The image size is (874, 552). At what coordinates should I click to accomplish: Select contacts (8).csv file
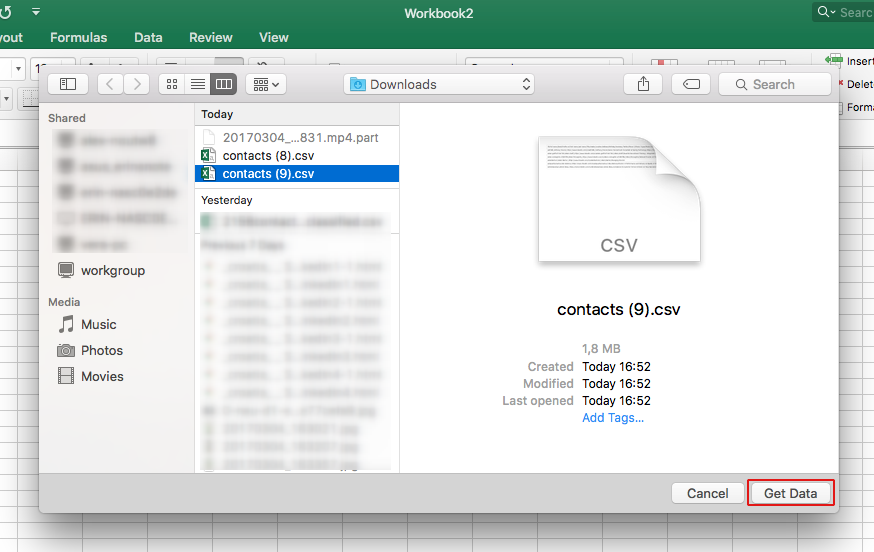tap(297, 156)
